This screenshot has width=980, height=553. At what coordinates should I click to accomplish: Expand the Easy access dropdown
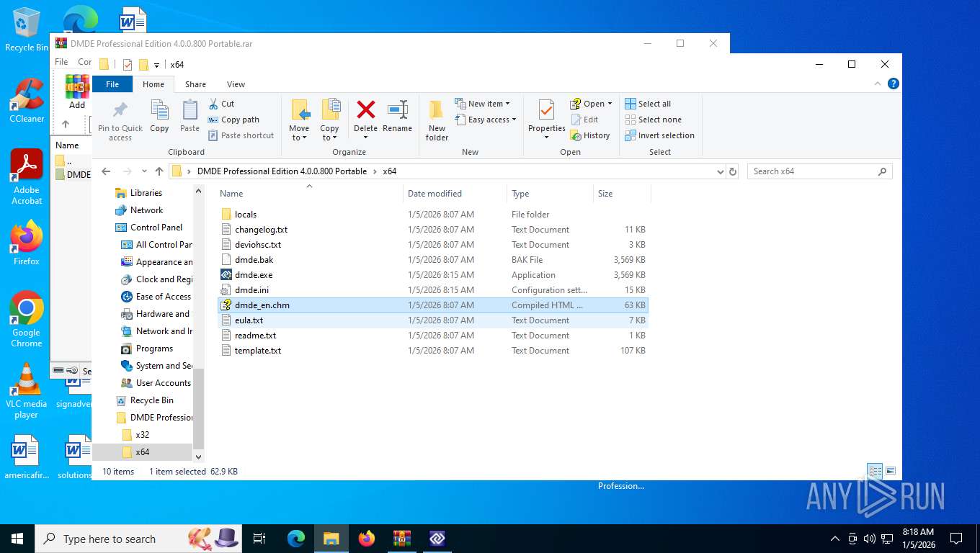coord(486,120)
